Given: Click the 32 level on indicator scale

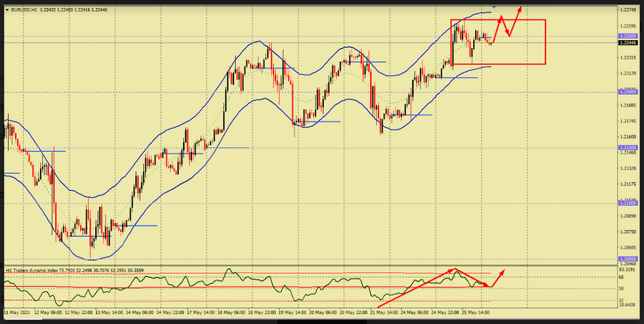Looking at the screenshot, I should click(621, 299).
